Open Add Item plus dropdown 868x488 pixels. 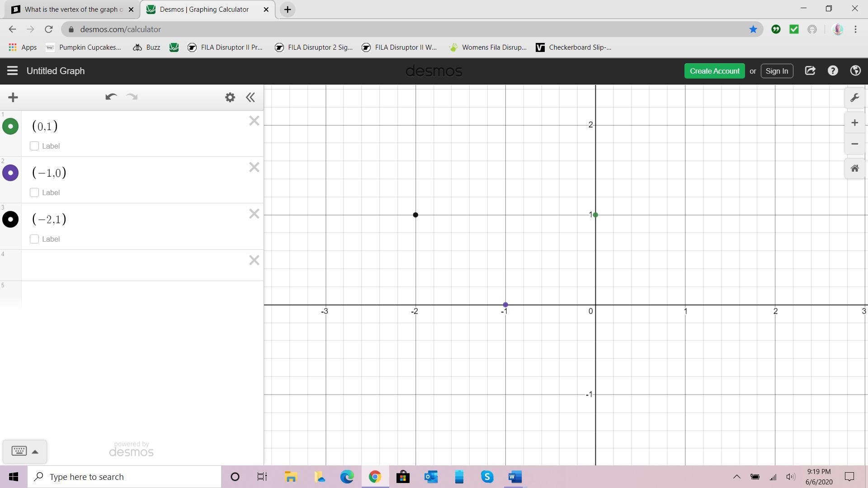[x=13, y=97]
